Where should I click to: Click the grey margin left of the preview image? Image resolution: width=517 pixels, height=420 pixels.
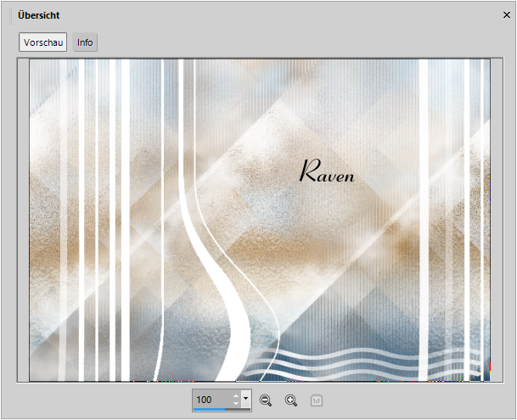click(x=23, y=221)
